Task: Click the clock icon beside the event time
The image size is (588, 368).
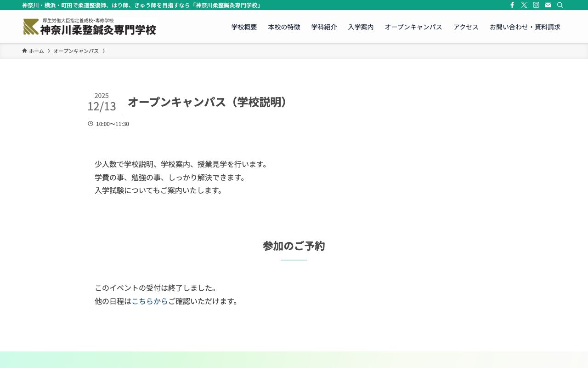Action: pyautogui.click(x=90, y=123)
